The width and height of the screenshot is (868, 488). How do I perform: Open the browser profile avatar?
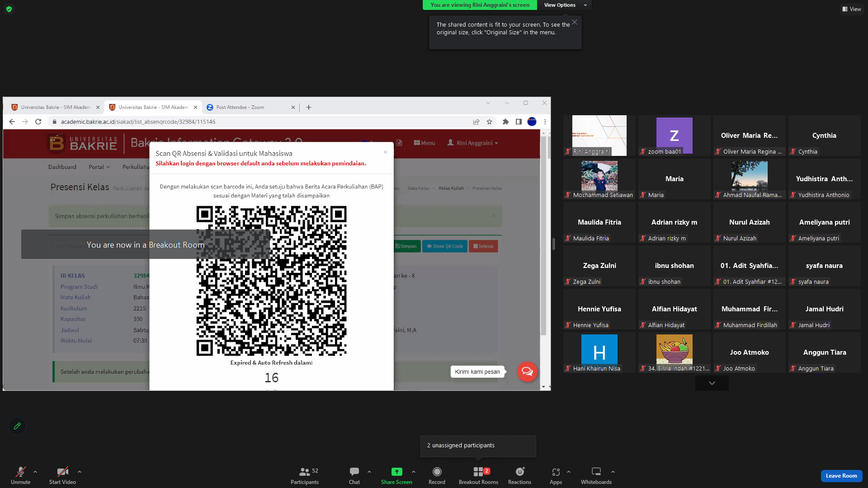(x=532, y=122)
